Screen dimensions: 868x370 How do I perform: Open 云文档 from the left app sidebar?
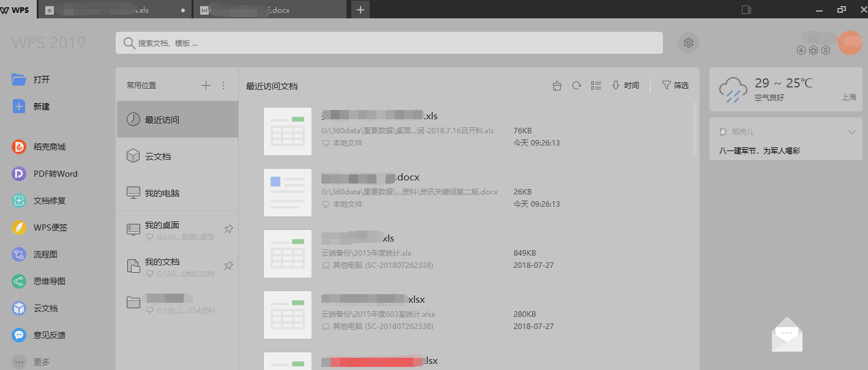tap(35, 308)
